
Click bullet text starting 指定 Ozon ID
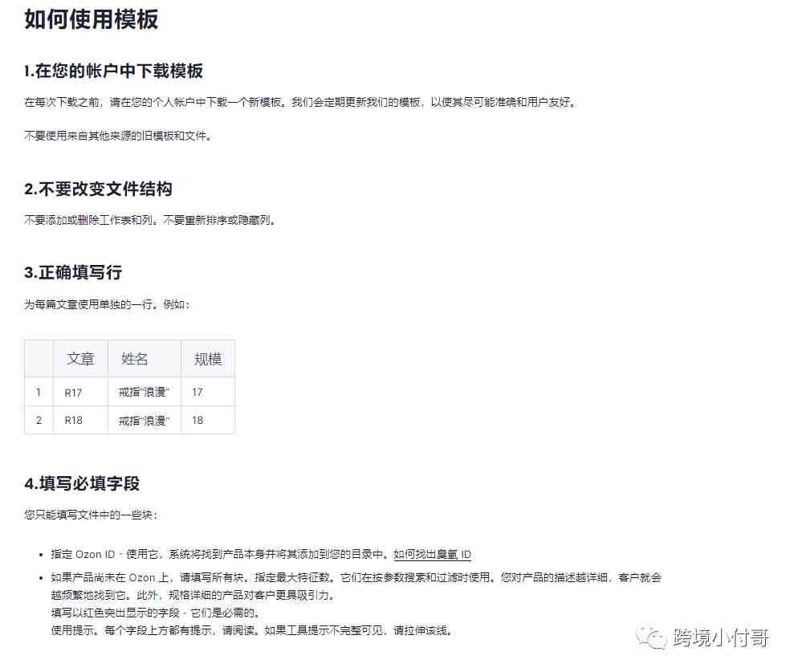tap(261, 554)
